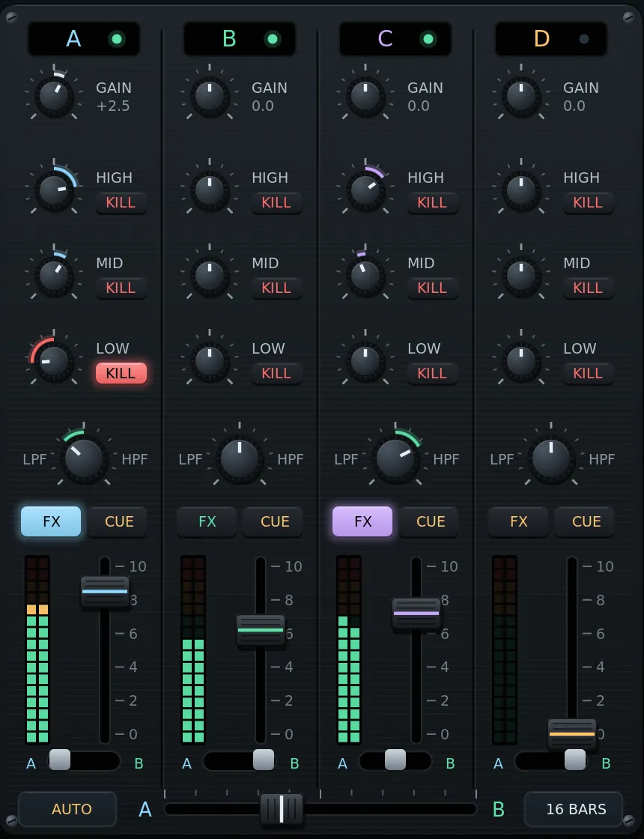
Task: Open the 16 BARS length selector
Action: click(574, 809)
